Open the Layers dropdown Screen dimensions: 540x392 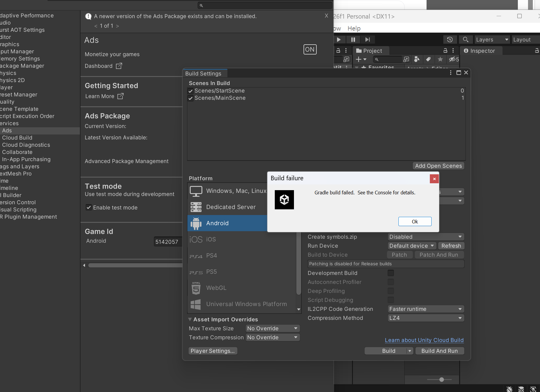(492, 40)
